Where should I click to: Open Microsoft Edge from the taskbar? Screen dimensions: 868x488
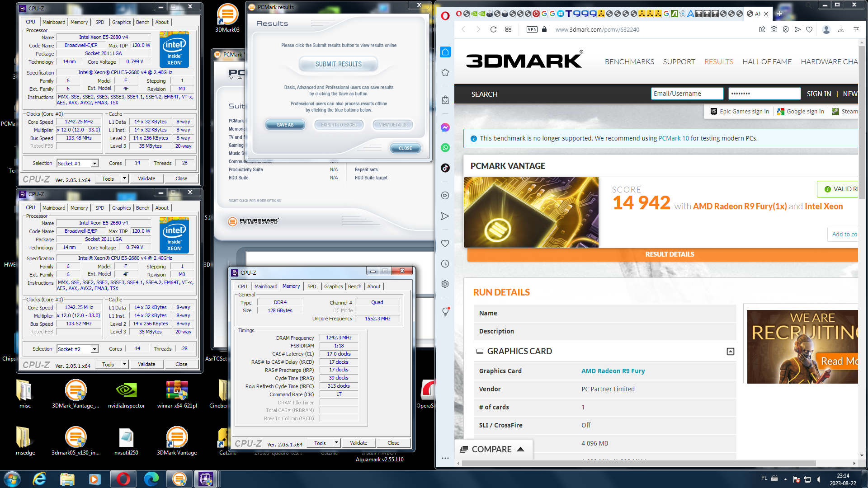pyautogui.click(x=151, y=479)
